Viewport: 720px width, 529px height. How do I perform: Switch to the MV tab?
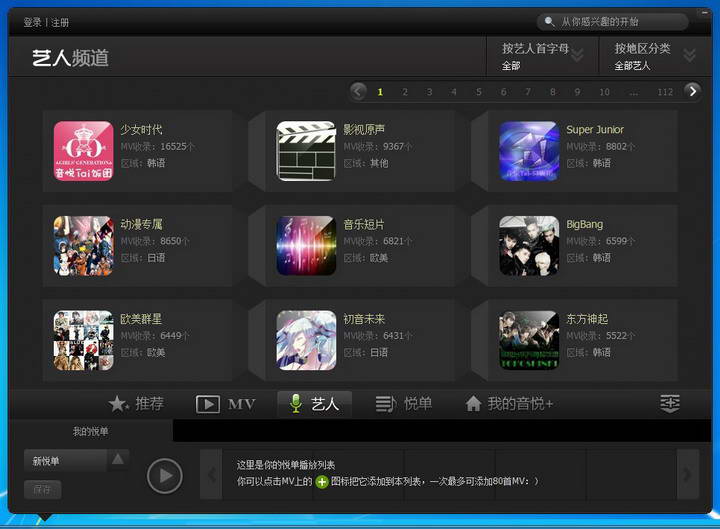[225, 405]
